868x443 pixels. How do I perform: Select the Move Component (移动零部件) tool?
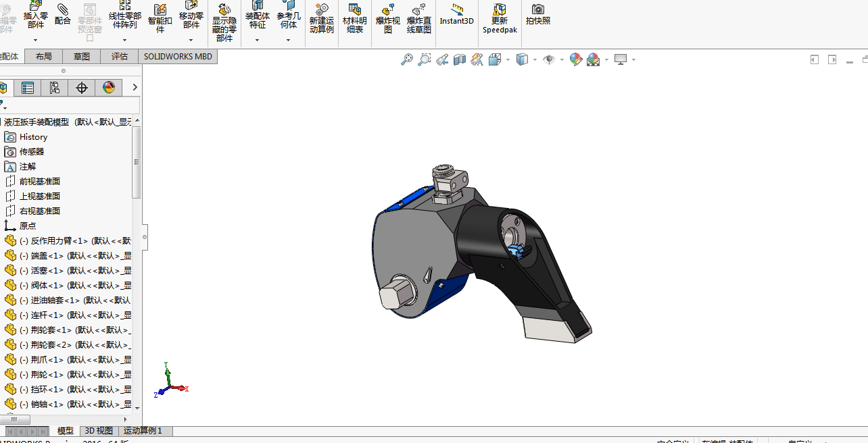pyautogui.click(x=191, y=15)
